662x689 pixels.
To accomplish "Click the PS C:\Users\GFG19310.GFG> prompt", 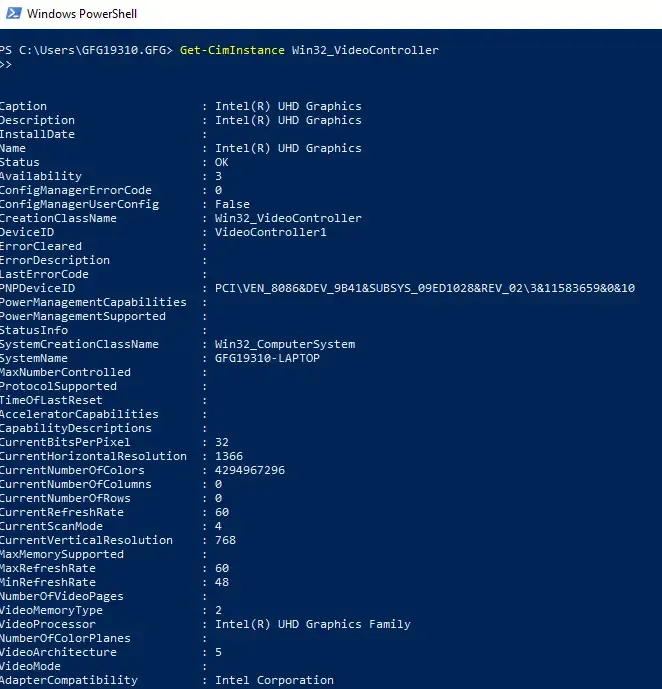I will [x=86, y=50].
